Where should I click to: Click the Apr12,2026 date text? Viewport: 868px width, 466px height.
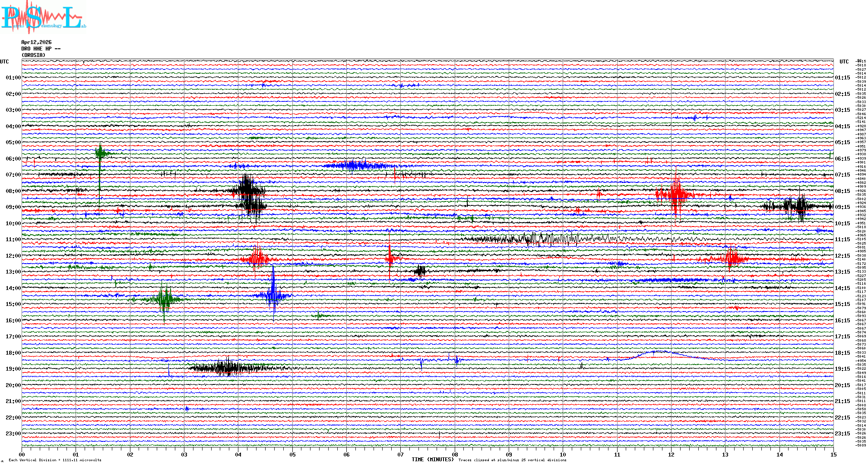click(36, 42)
